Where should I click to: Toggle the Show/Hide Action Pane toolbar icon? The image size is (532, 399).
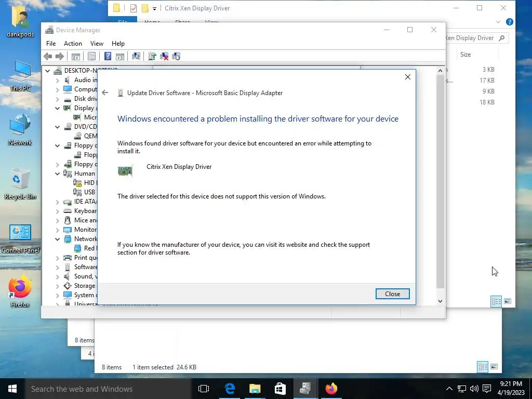coord(120,56)
